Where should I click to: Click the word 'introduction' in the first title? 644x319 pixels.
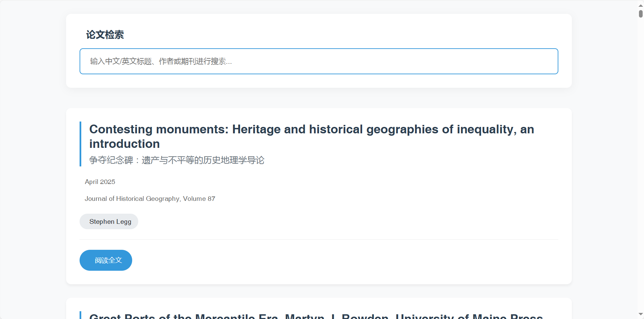pos(124,144)
